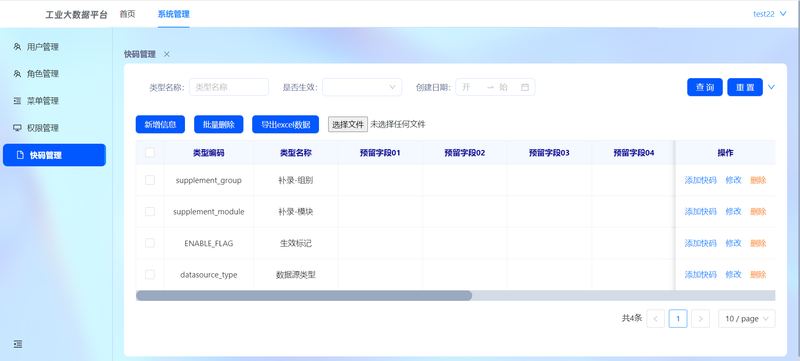The height and width of the screenshot is (361, 800).
Task: Click 修改 for supplement_group
Action: coord(733,180)
